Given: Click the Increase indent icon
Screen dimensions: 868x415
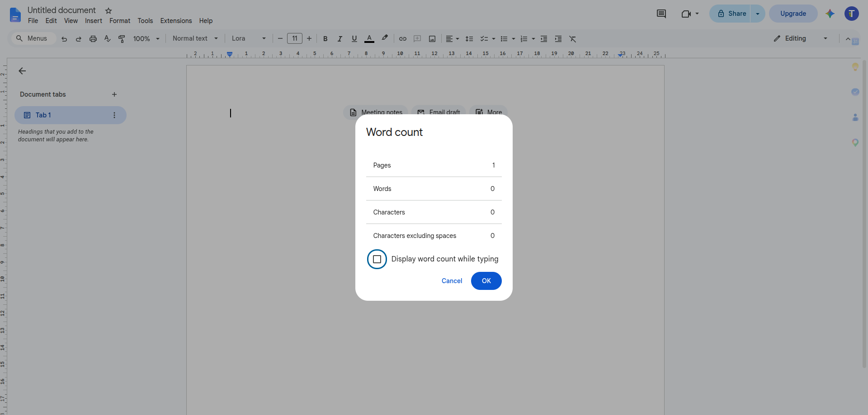Looking at the screenshot, I should pos(558,39).
